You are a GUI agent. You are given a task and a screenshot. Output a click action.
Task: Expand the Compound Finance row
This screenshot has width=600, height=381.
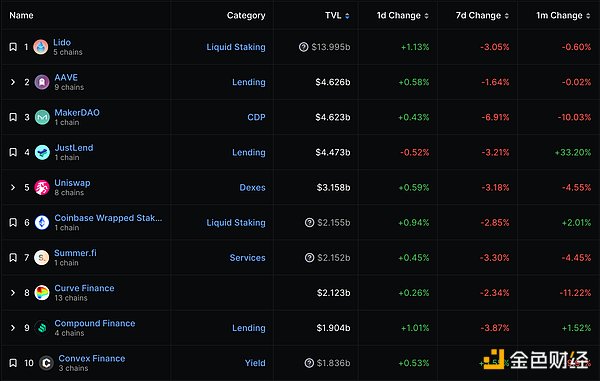[x=13, y=328]
